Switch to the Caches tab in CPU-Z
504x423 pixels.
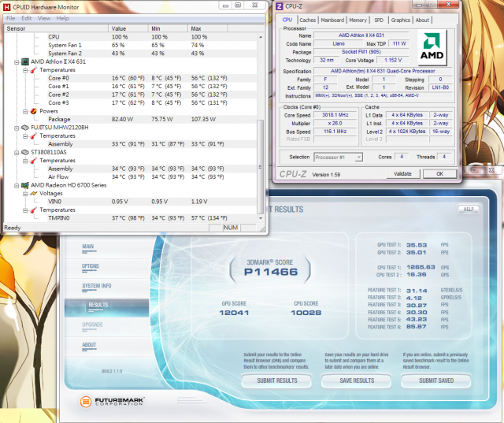[x=308, y=20]
